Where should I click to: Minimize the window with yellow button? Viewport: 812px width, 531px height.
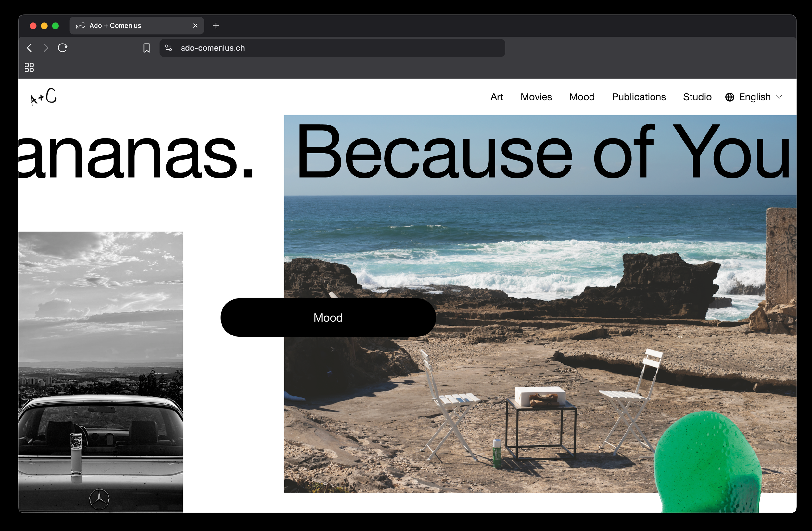click(44, 26)
